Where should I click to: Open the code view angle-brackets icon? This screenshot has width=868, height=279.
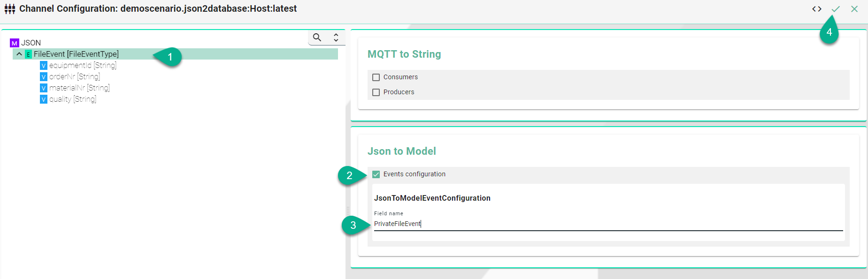point(817,9)
